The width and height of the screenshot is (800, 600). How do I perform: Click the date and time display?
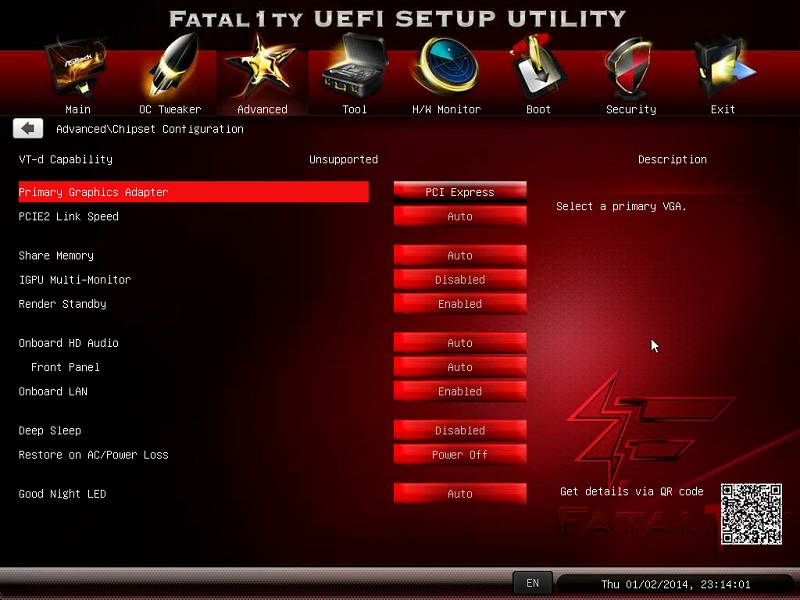click(676, 584)
